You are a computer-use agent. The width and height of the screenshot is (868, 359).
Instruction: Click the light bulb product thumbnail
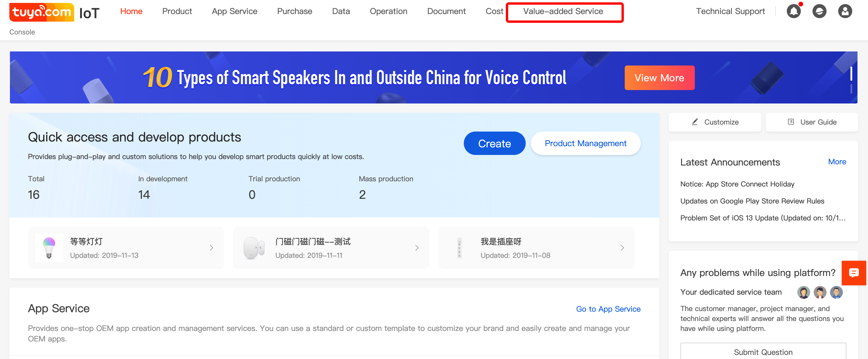(49, 248)
